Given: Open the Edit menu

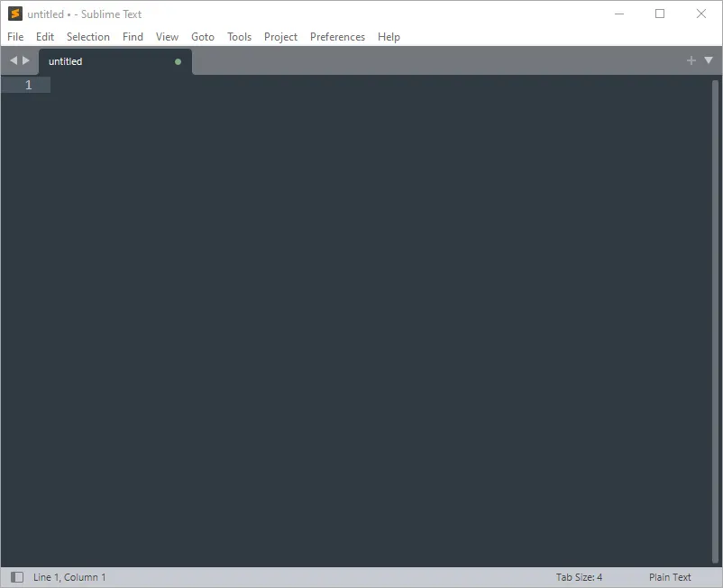Looking at the screenshot, I should click(45, 37).
